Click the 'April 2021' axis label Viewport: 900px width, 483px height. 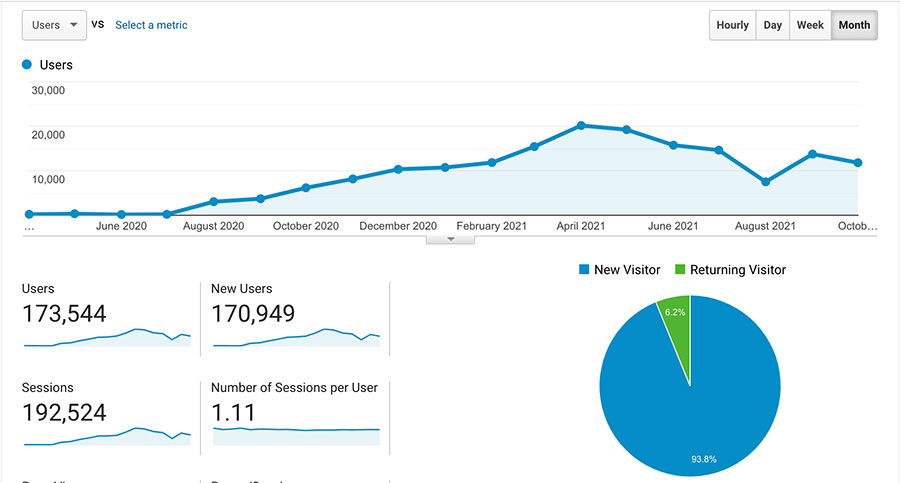pos(581,226)
